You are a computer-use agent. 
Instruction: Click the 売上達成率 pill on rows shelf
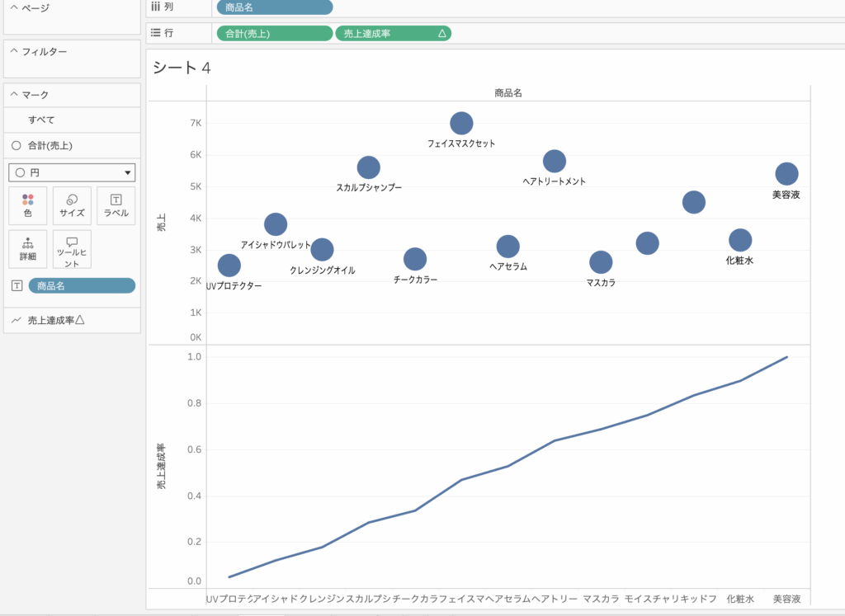[x=394, y=33]
